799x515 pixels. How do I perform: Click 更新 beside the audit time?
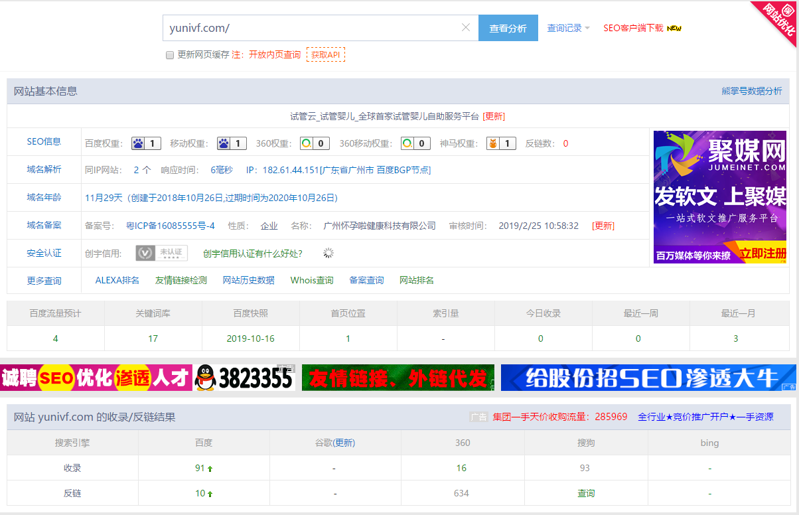(x=603, y=226)
